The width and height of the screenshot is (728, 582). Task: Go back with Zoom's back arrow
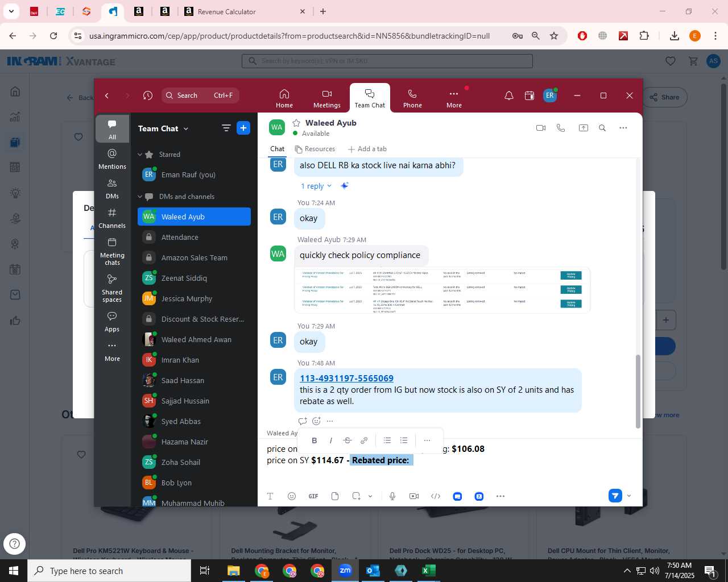pos(107,95)
